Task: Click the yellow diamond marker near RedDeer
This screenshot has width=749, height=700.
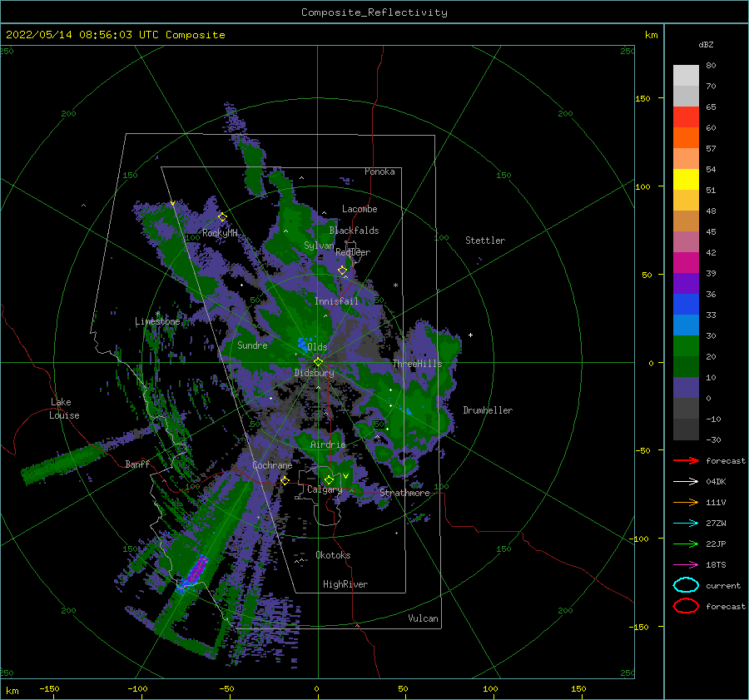Action: [x=342, y=271]
